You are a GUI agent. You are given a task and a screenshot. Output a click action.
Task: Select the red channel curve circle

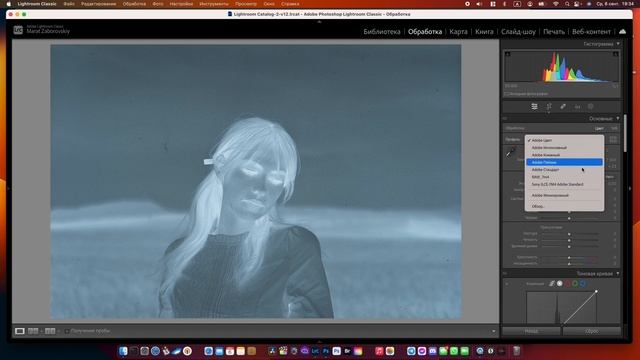[567, 283]
